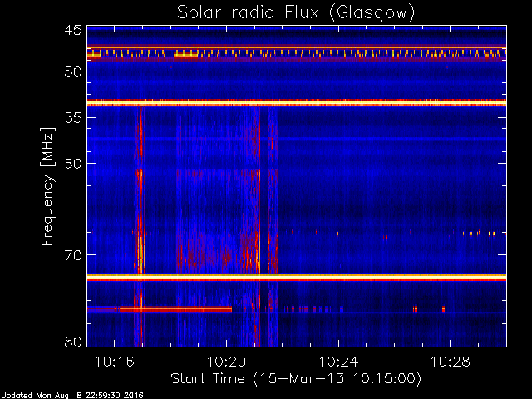
Task: Click the 'Start Time (15-Mar-13 10:15:00)' label
Action: pos(296,379)
